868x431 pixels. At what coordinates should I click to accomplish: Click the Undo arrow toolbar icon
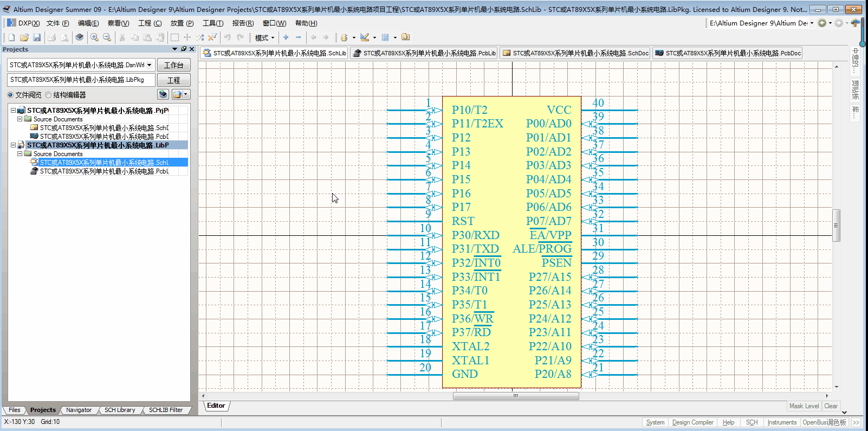tap(228, 37)
